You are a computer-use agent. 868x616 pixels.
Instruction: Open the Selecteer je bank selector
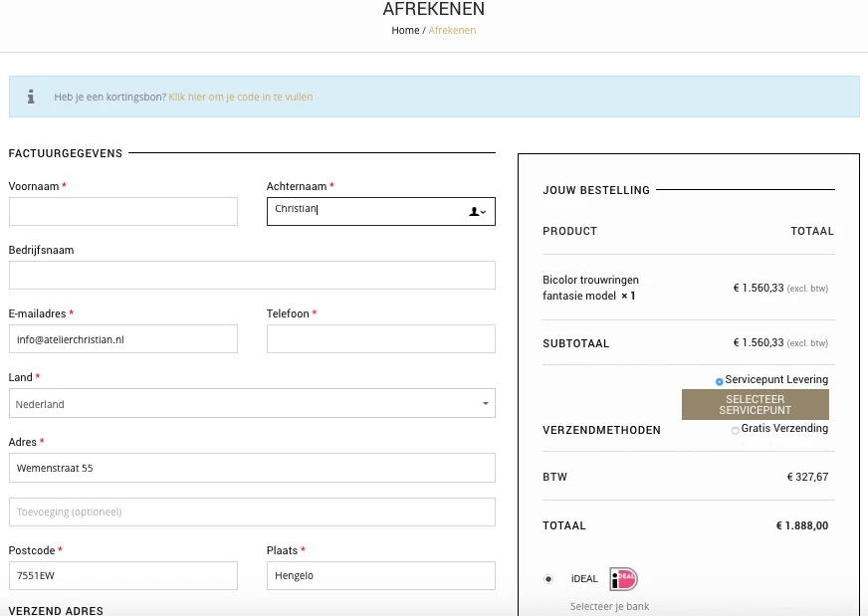[x=609, y=607]
